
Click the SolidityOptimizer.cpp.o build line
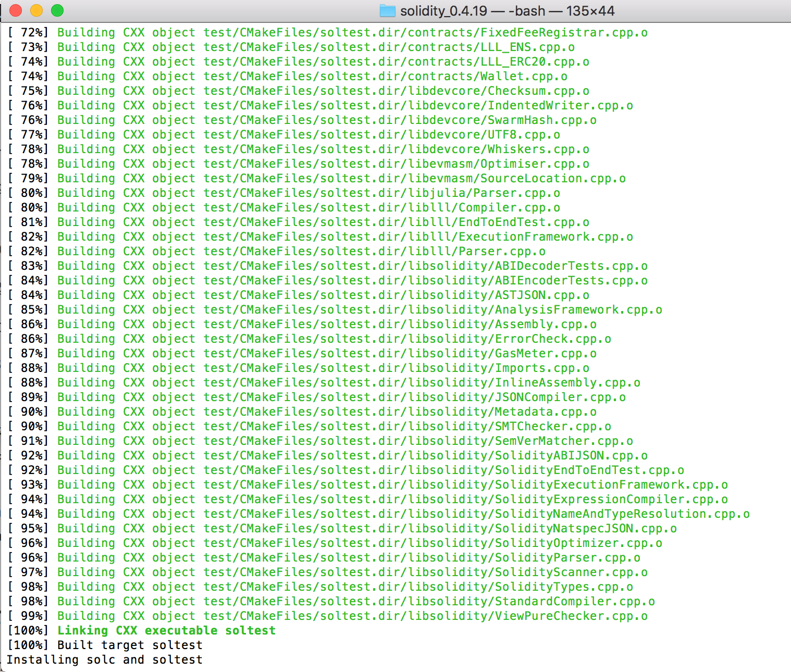coord(335,543)
